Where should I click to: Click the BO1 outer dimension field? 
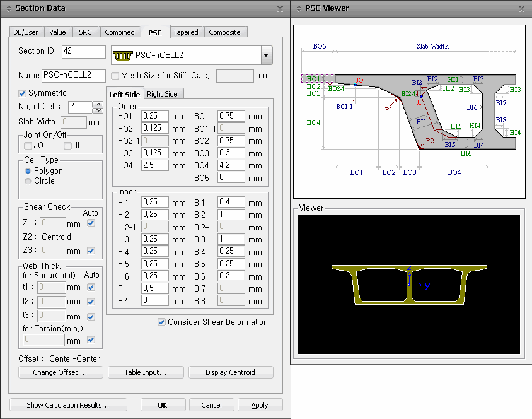tap(231, 116)
